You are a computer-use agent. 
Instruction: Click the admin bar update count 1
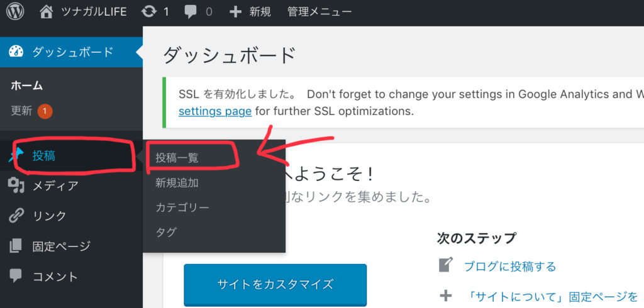click(x=166, y=12)
